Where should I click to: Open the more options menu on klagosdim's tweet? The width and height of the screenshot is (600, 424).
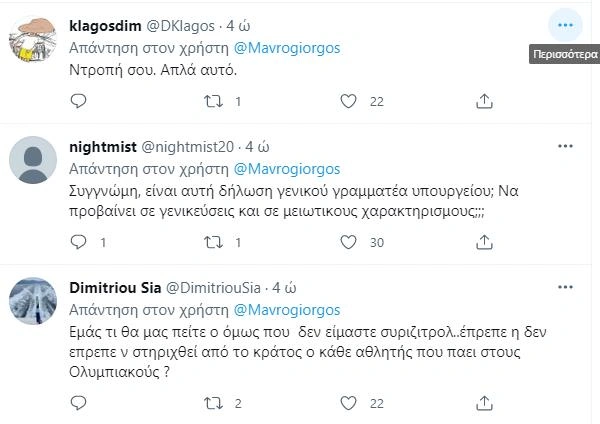click(566, 24)
